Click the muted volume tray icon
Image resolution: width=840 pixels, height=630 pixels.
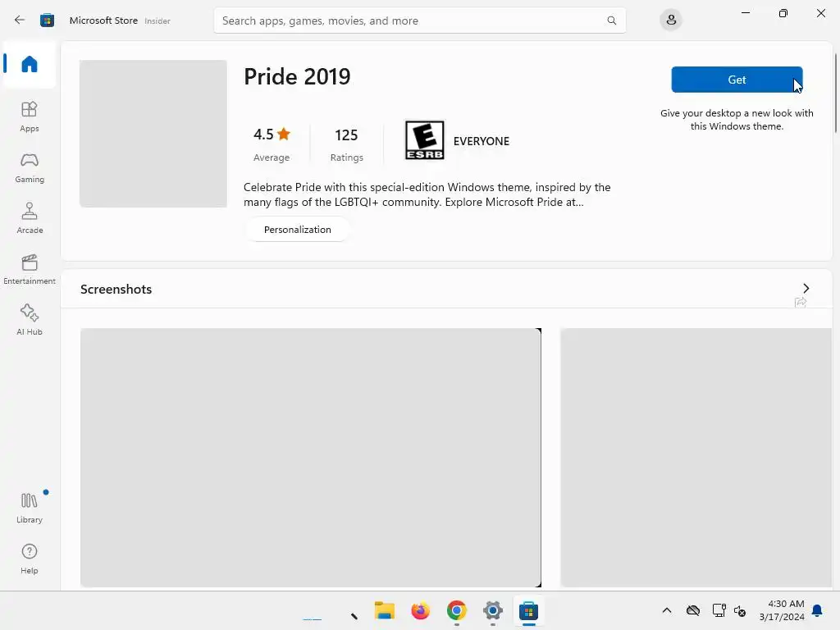pyautogui.click(x=741, y=610)
